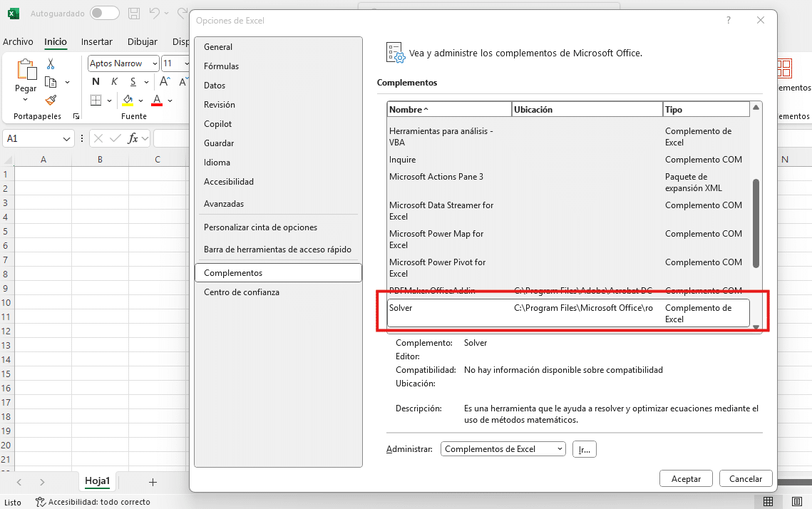Activate the Format Painter brush icon

tap(51, 100)
